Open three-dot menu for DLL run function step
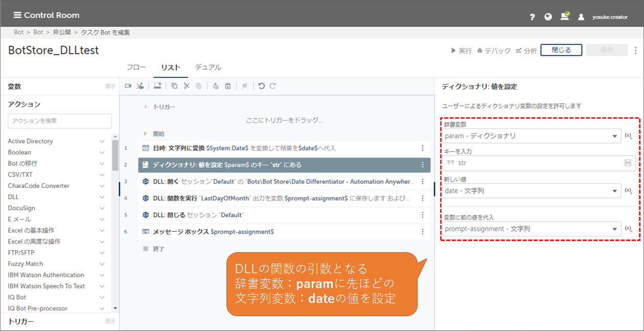This screenshot has width=644, height=331. click(x=423, y=198)
